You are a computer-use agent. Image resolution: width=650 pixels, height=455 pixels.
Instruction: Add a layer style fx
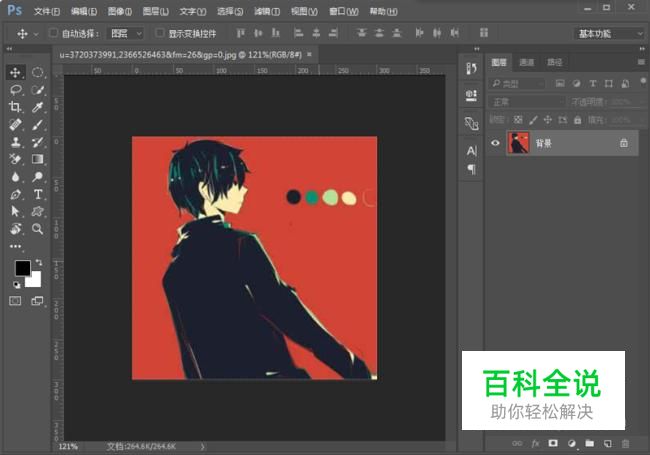[x=535, y=443]
